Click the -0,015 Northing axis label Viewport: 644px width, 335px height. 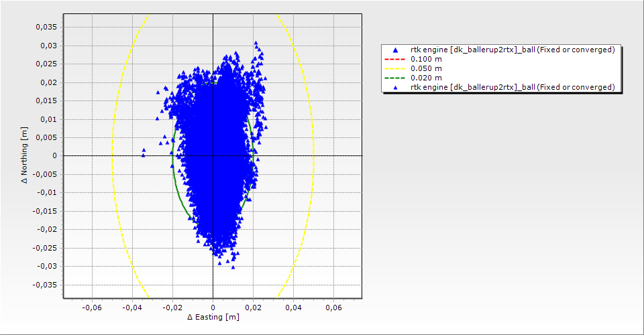click(45, 211)
